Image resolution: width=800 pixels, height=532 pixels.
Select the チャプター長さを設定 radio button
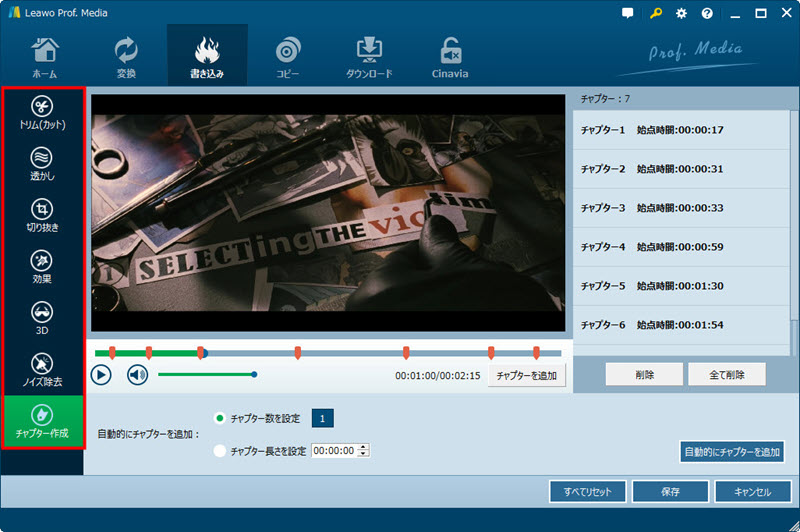coord(220,451)
